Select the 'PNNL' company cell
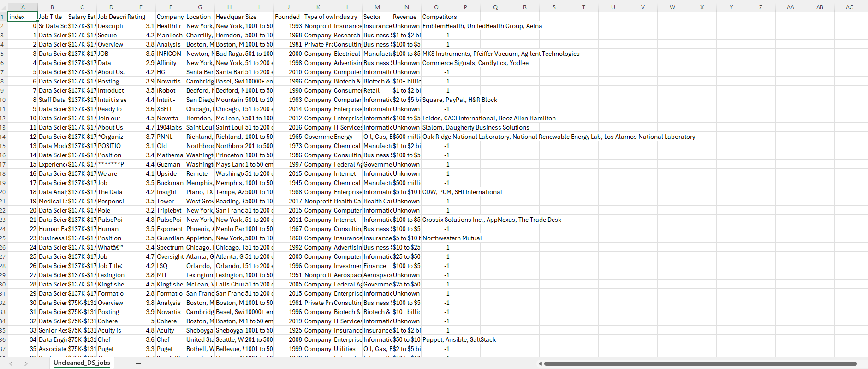Viewport: 868px width, 369px height. [x=170, y=137]
